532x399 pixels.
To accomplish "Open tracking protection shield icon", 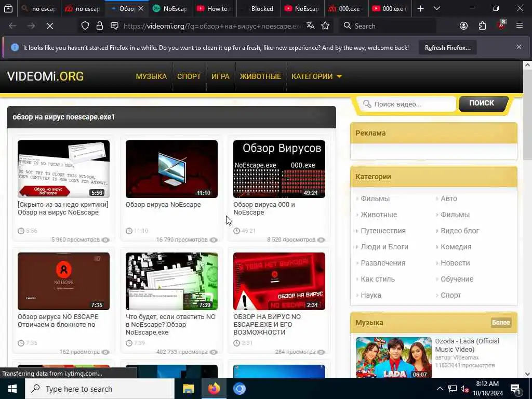I will (85, 26).
